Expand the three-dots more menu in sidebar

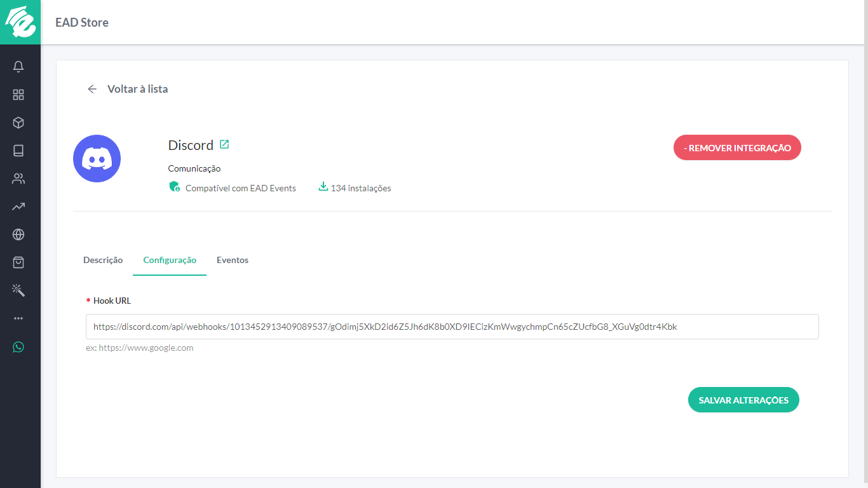[18, 318]
